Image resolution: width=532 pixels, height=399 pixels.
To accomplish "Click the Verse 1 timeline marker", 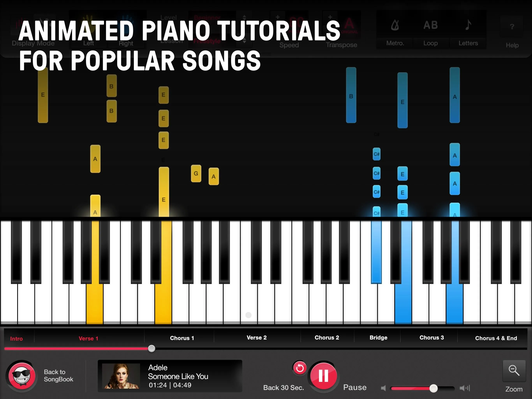I will pyautogui.click(x=88, y=337).
